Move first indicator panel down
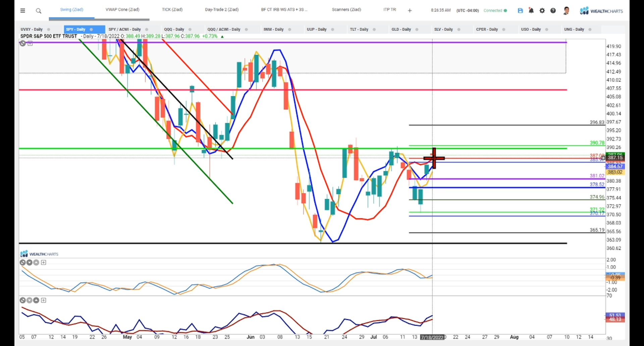644x346 pixels. pos(30,263)
